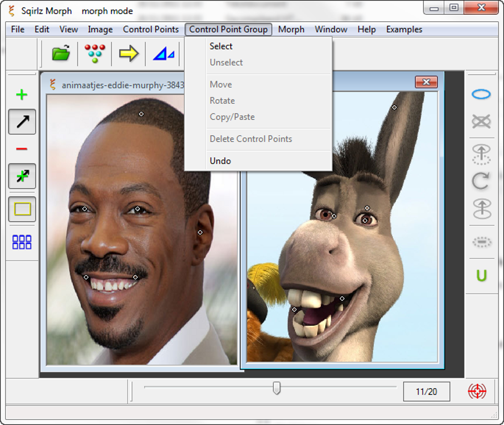
Task: Click the 11/20 frame counter field
Action: 426,391
